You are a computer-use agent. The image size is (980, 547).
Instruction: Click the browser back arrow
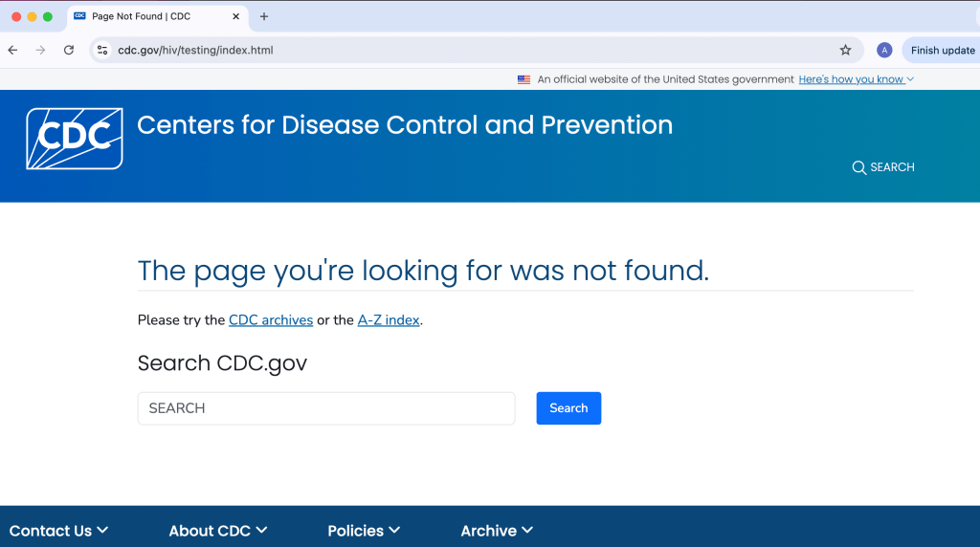point(12,50)
